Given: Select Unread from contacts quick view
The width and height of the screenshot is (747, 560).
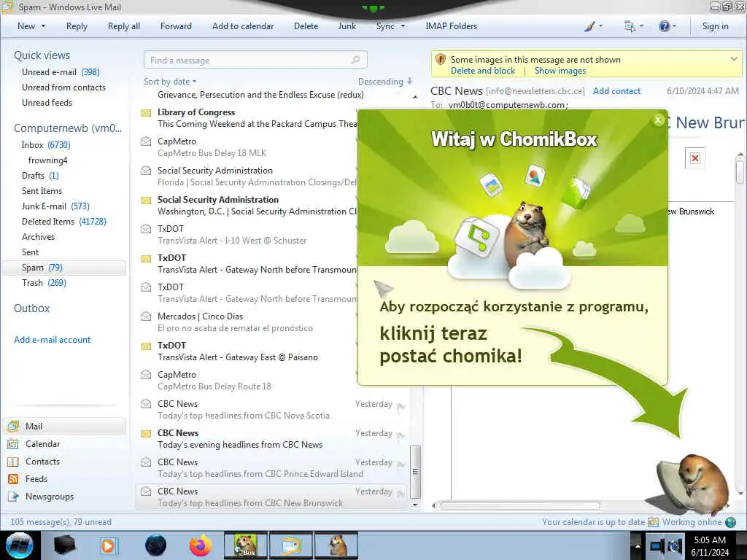Looking at the screenshot, I should click(63, 87).
